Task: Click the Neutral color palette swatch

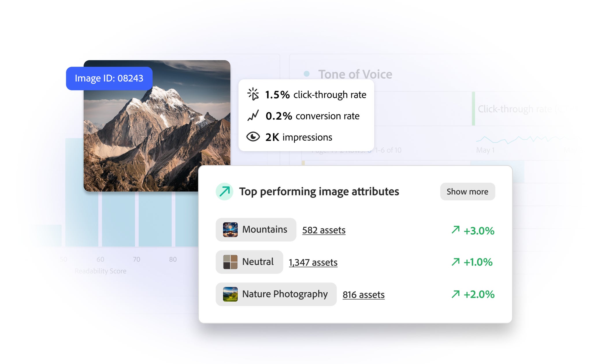Action: [x=230, y=262]
